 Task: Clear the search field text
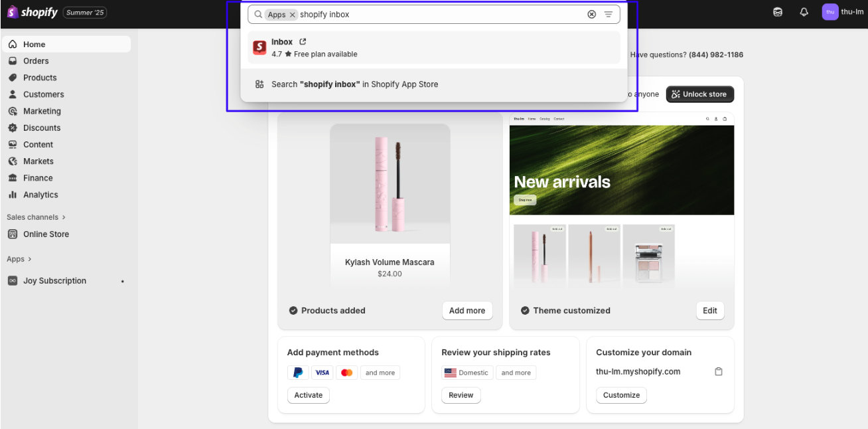pyautogui.click(x=592, y=14)
